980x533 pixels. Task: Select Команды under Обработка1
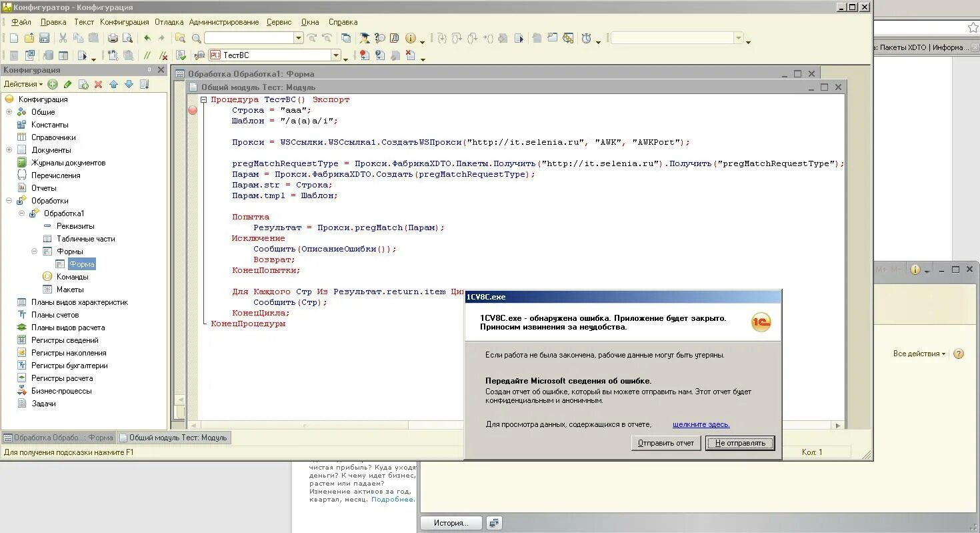[72, 277]
